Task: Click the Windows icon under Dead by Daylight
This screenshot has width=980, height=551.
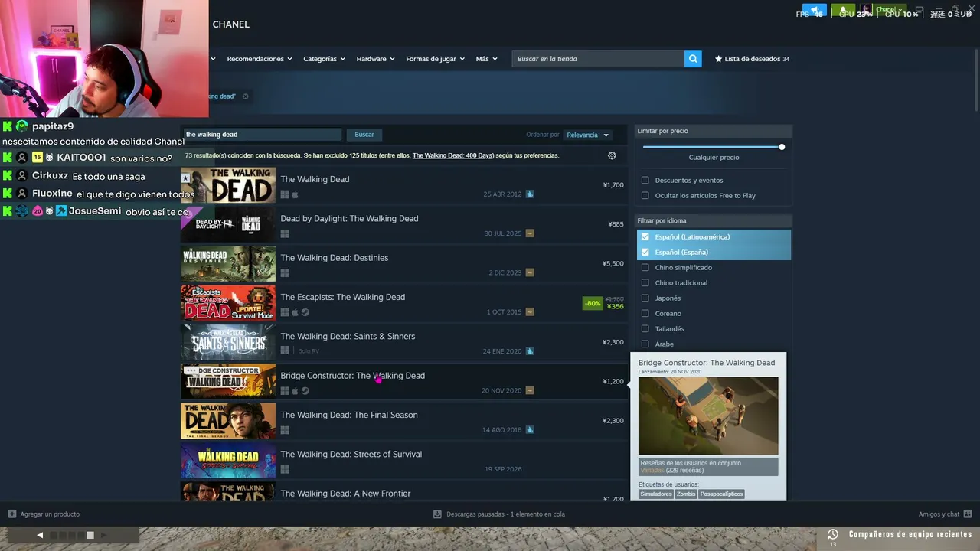Action: [x=285, y=234]
